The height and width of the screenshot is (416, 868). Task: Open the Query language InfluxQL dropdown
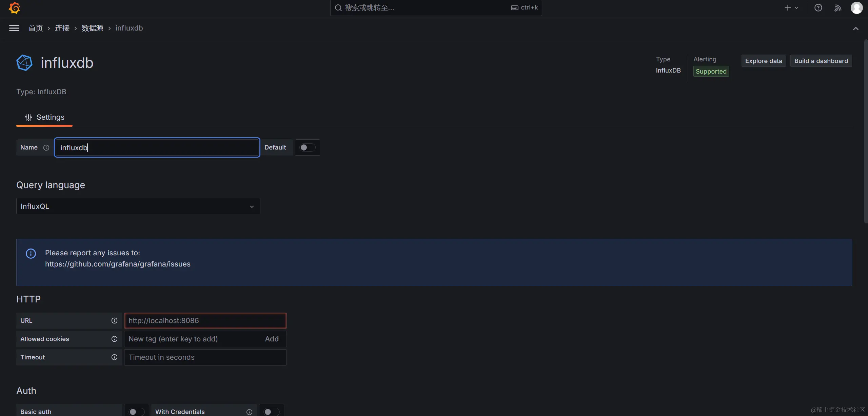138,206
